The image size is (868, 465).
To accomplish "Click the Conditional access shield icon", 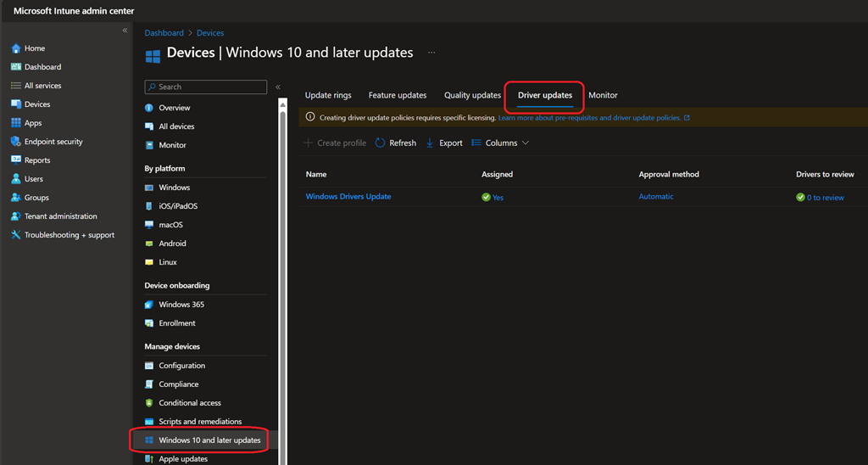I will [149, 403].
